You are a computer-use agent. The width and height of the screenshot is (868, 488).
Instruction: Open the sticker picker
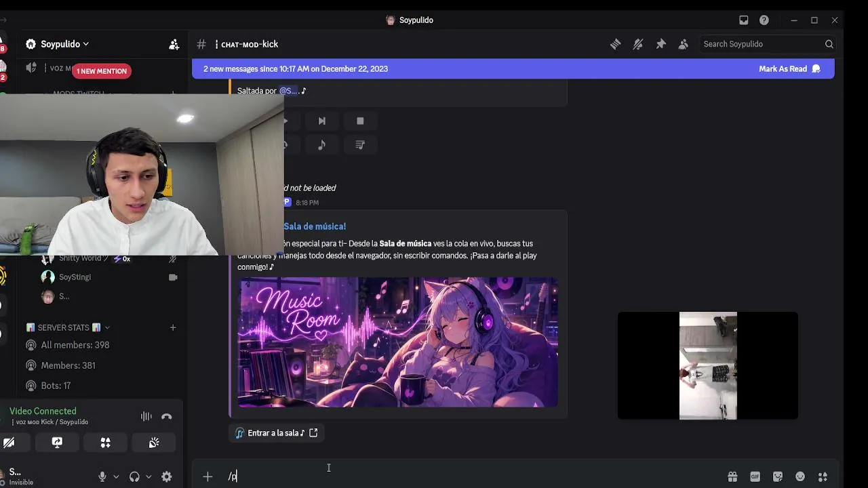pos(778,476)
